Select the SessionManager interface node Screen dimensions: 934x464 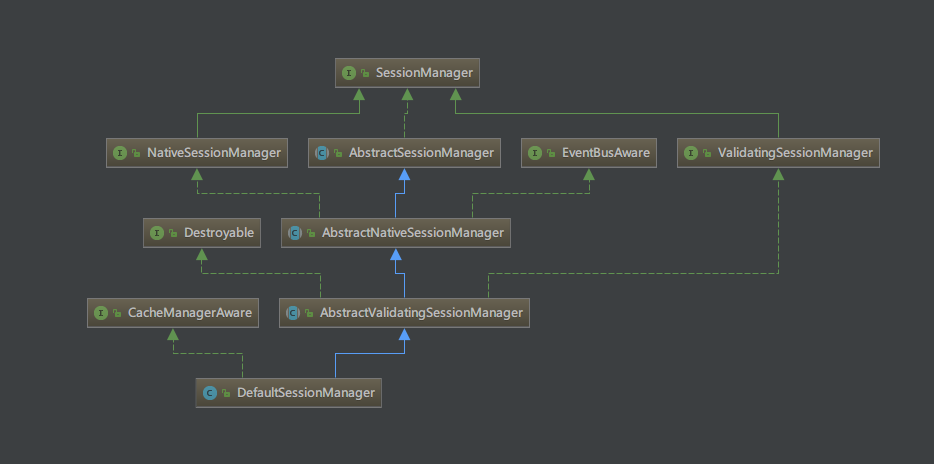point(407,73)
